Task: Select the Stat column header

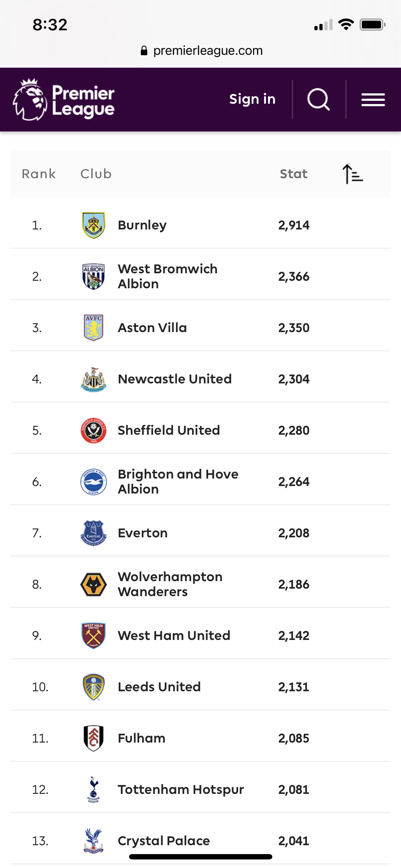Action: [x=294, y=174]
